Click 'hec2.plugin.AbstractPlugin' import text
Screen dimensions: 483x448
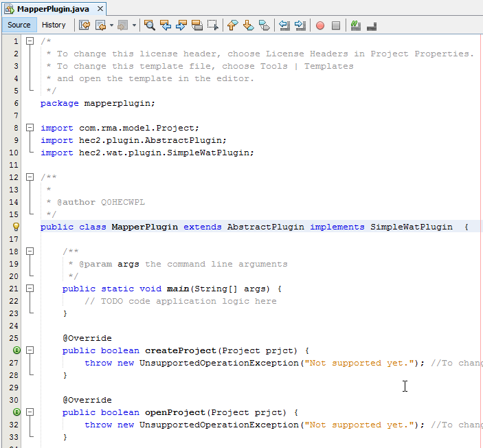[150, 140]
